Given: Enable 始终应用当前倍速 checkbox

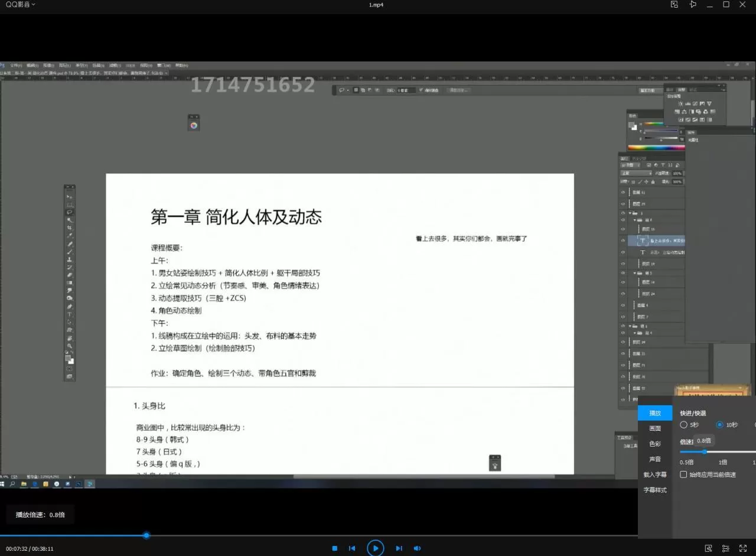Looking at the screenshot, I should pos(683,474).
